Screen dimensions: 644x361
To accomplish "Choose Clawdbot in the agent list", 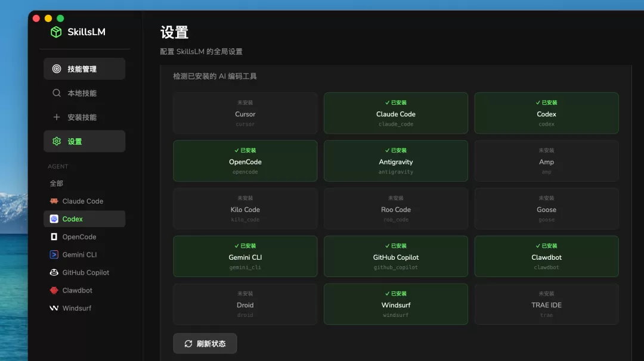I will tap(84, 290).
